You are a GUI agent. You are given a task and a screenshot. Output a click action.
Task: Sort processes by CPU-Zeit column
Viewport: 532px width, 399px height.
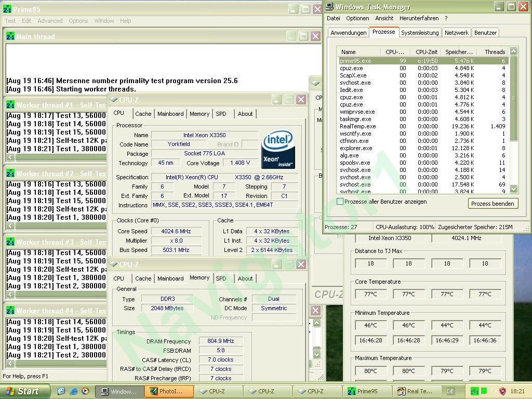[x=425, y=52]
